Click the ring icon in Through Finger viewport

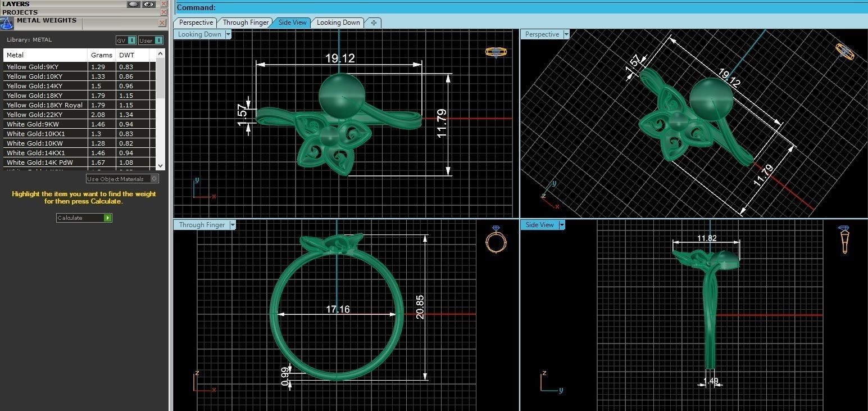pyautogui.click(x=496, y=241)
